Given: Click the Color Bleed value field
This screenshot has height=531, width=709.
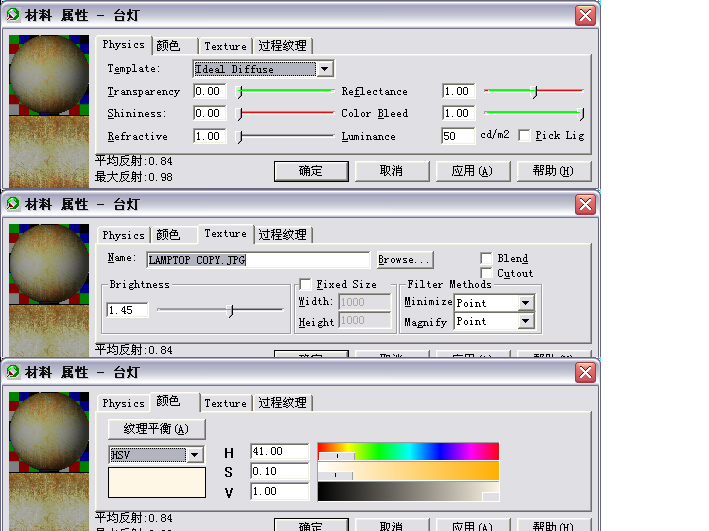Looking at the screenshot, I should pyautogui.click(x=458, y=113).
